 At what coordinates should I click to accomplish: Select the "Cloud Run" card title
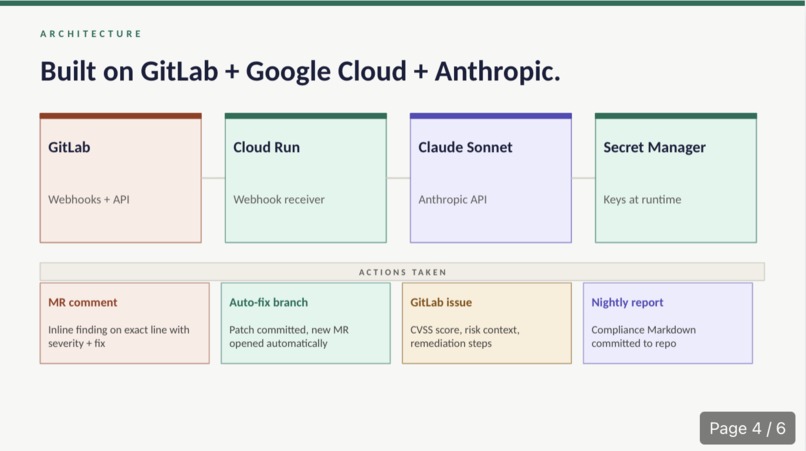(x=266, y=147)
